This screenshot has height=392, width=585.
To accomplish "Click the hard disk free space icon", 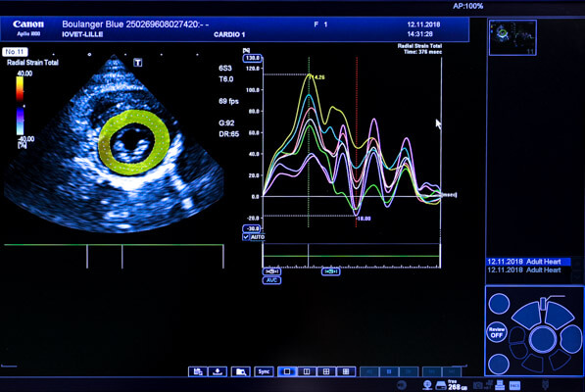I will pos(441,385).
